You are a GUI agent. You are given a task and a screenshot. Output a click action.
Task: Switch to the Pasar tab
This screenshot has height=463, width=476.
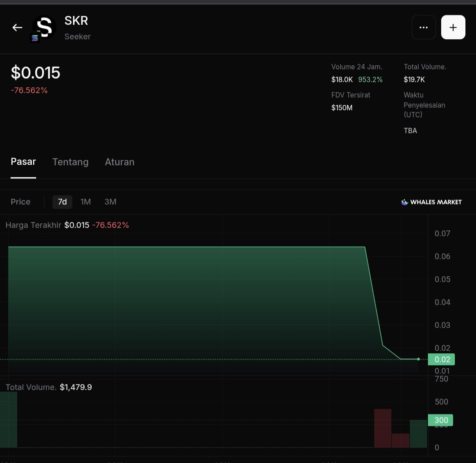(23, 162)
